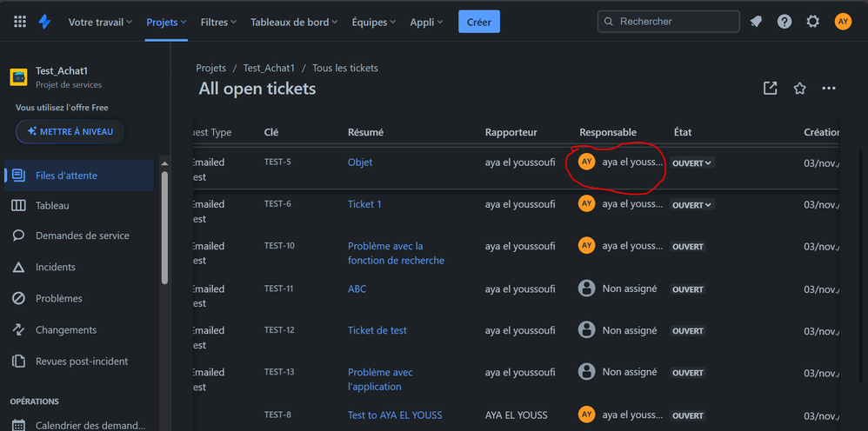Open the app switcher grid icon
This screenshot has height=431, width=868.
(20, 22)
